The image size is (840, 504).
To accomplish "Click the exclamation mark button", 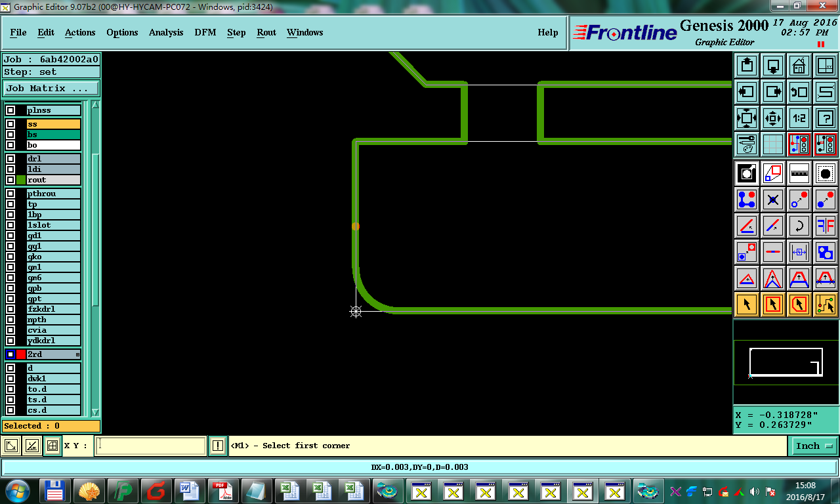I will pyautogui.click(x=218, y=446).
